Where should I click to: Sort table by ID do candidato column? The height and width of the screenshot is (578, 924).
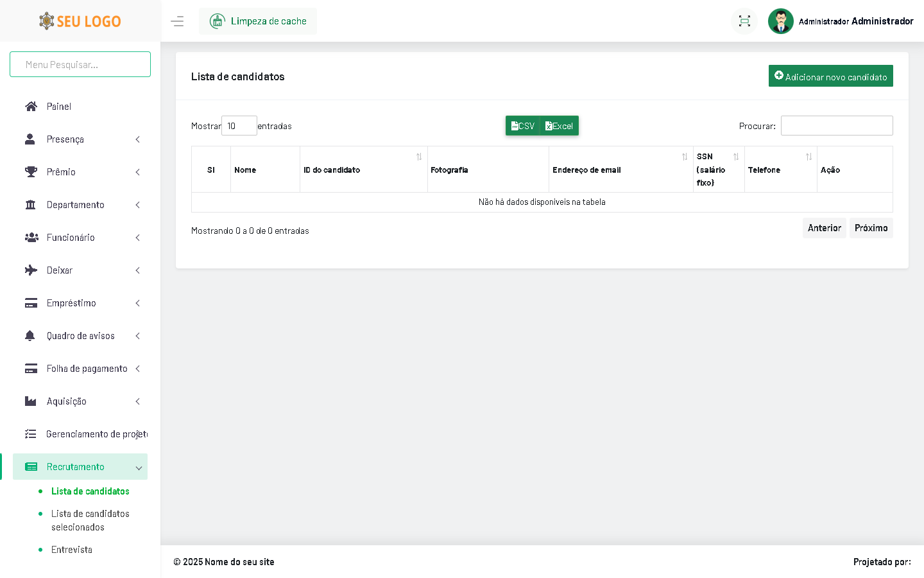click(x=363, y=170)
